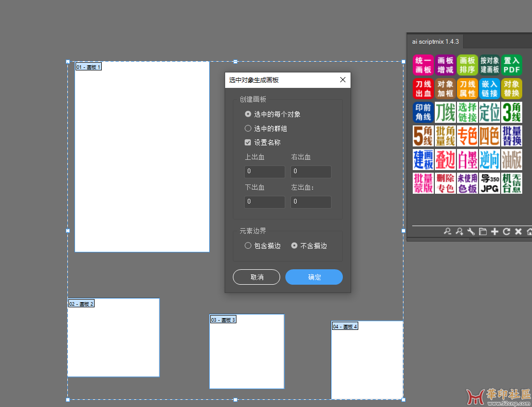
Task: Click the 03 - 画板 3 artboard label
Action: click(x=223, y=320)
